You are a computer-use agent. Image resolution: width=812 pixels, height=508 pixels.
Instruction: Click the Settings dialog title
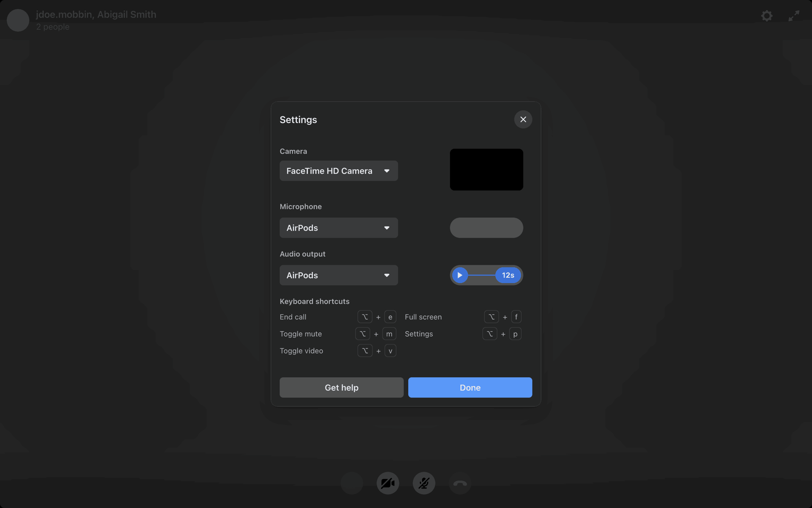coord(298,119)
